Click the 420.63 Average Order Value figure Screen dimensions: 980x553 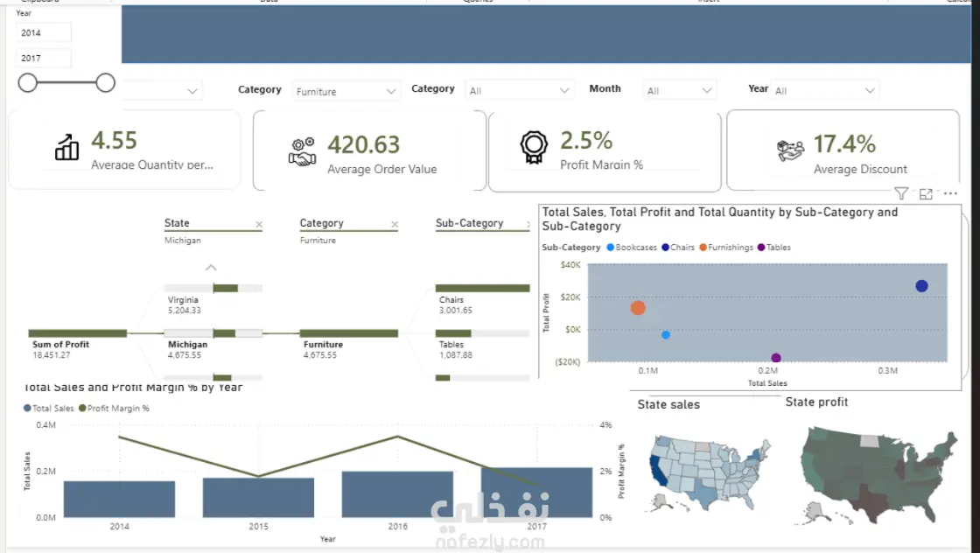(364, 145)
